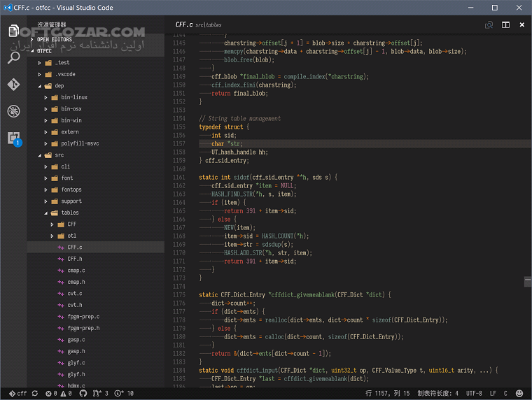Screen dimensions: 532x400
Task: Open the Source Control (Git) view
Action: click(13, 85)
